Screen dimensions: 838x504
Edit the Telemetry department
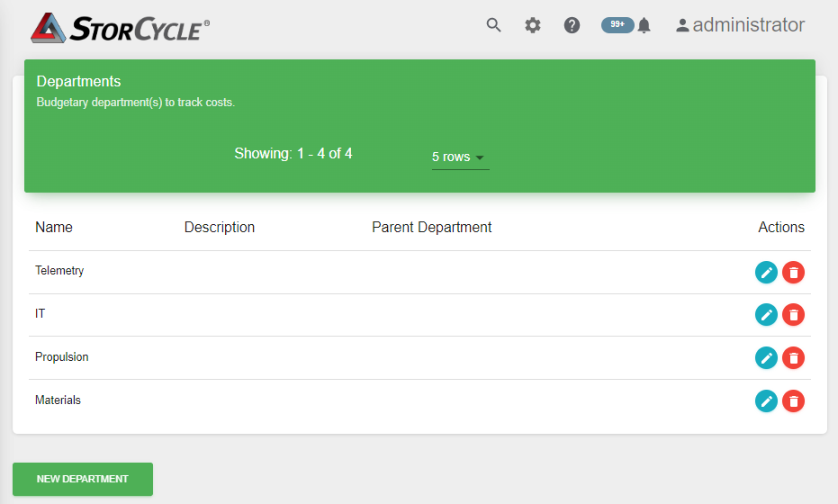tap(766, 272)
